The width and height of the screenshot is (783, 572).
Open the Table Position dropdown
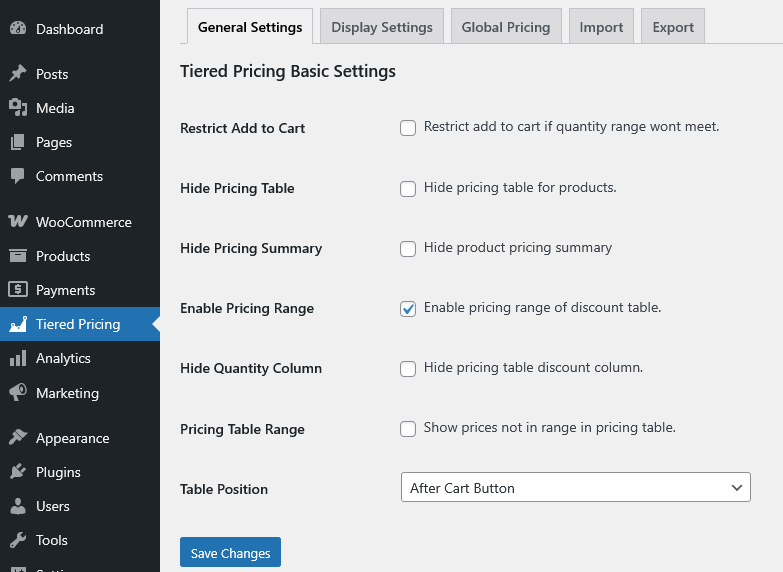(x=575, y=489)
